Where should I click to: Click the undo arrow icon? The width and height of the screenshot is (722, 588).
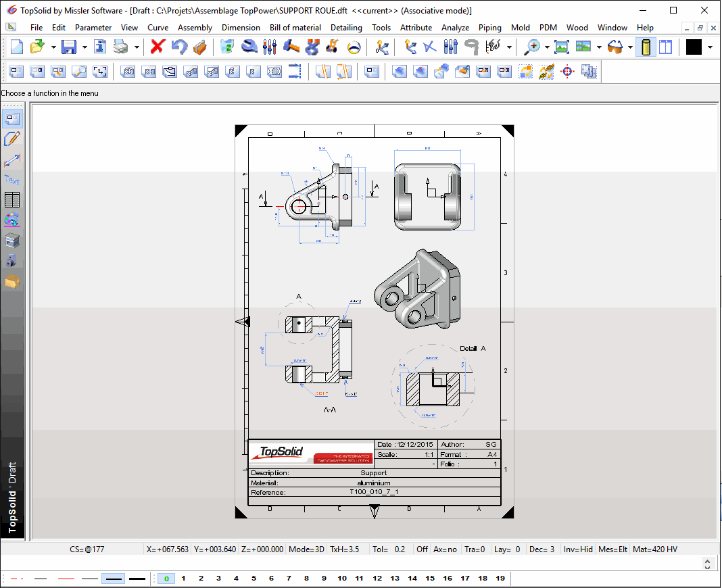(178, 47)
